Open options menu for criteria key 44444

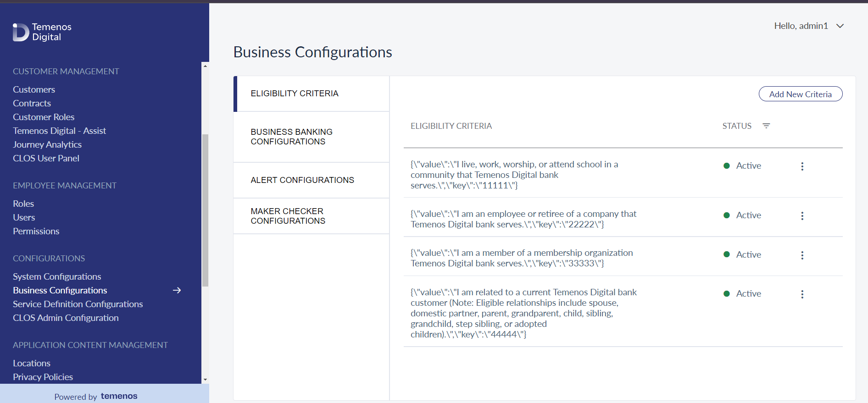point(802,294)
